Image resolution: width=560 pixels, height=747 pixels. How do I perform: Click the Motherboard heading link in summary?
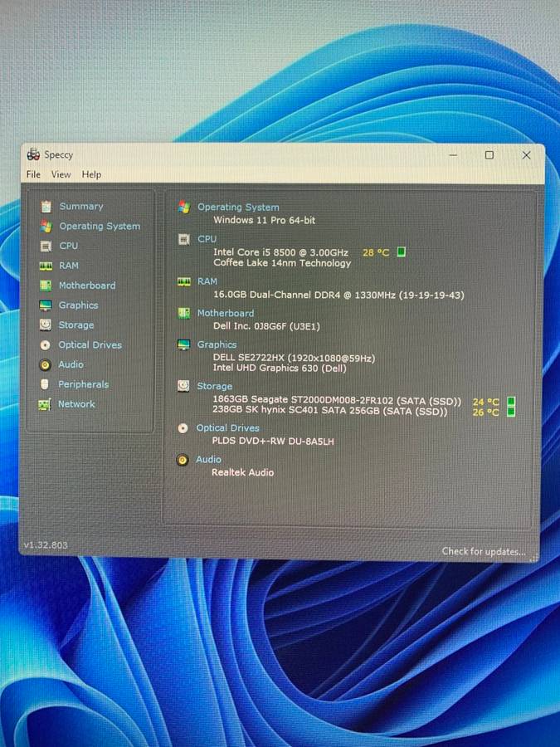coord(226,313)
